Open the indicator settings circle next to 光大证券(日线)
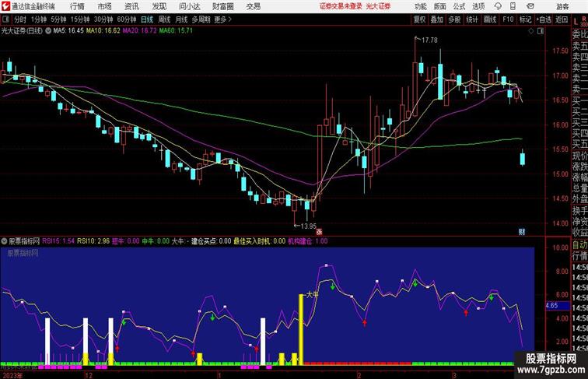The width and height of the screenshot is (588, 379). point(48,31)
